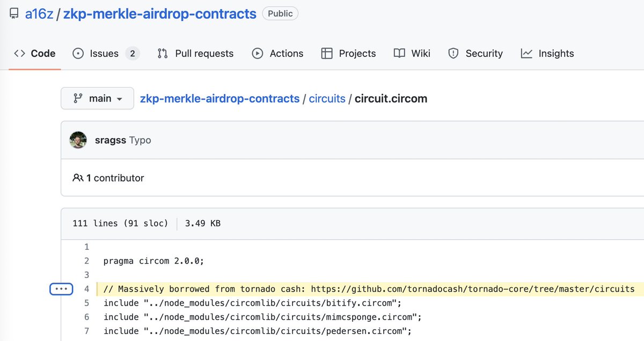Click the Security shield icon
The width and height of the screenshot is (644, 341).
point(453,53)
